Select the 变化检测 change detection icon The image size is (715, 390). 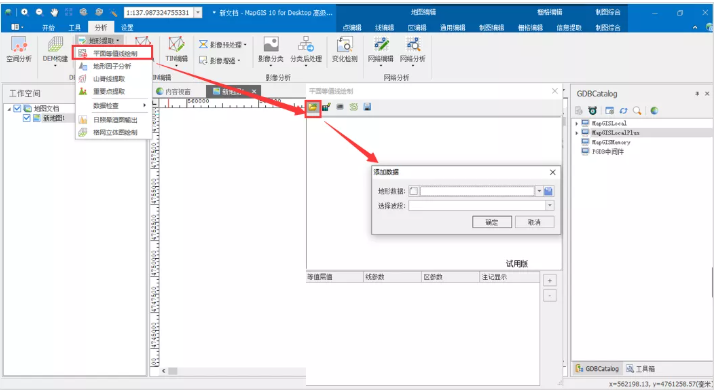[345, 50]
